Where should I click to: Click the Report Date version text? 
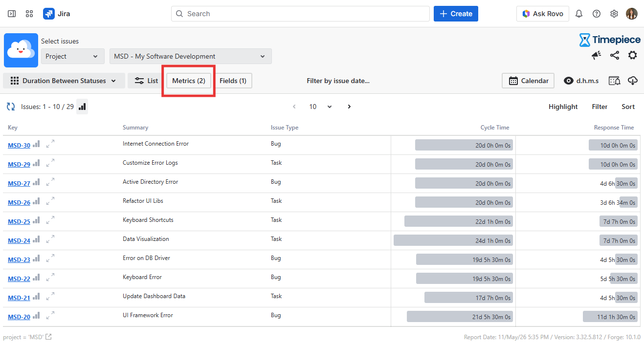pyautogui.click(x=552, y=337)
